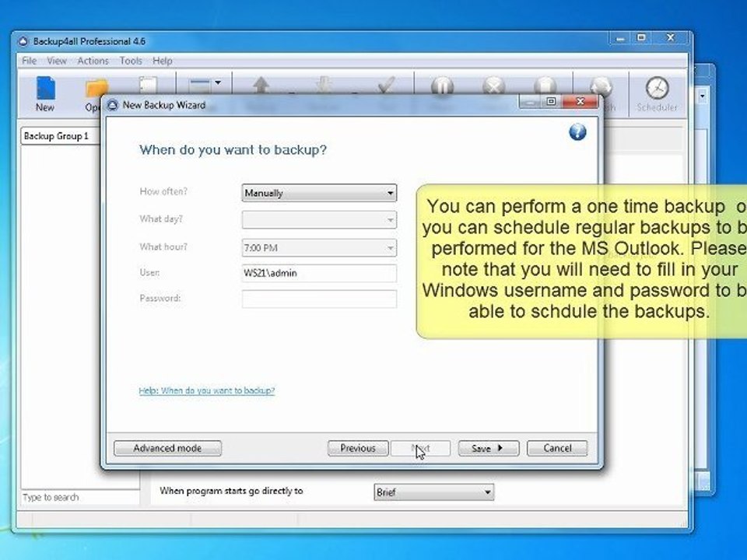Click the blue help question mark icon
747x560 pixels.
click(577, 132)
